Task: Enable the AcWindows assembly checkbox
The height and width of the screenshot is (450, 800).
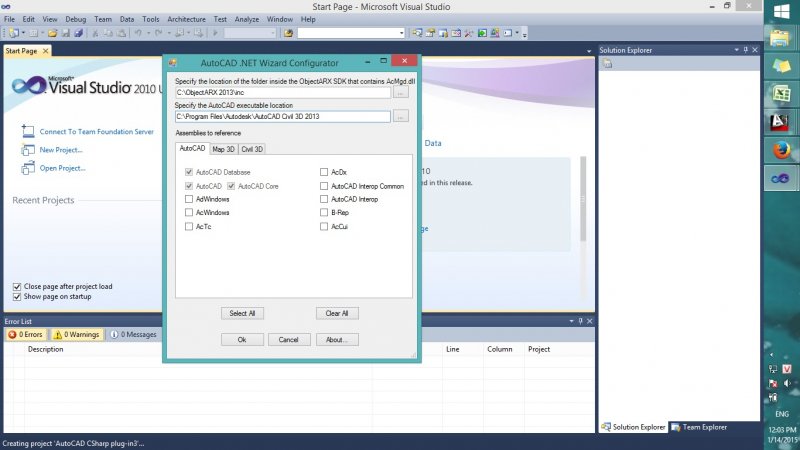Action: 189,212
